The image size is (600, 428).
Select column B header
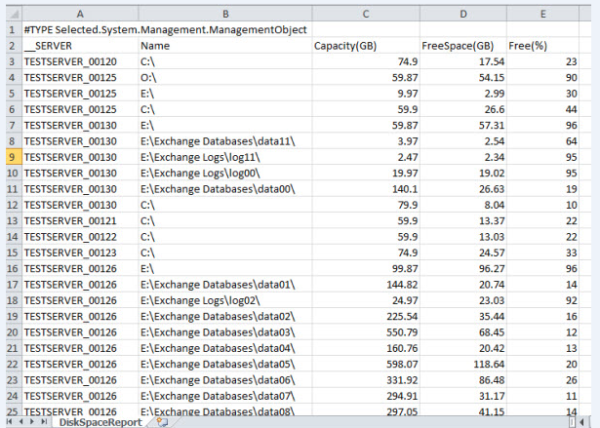tap(225, 12)
